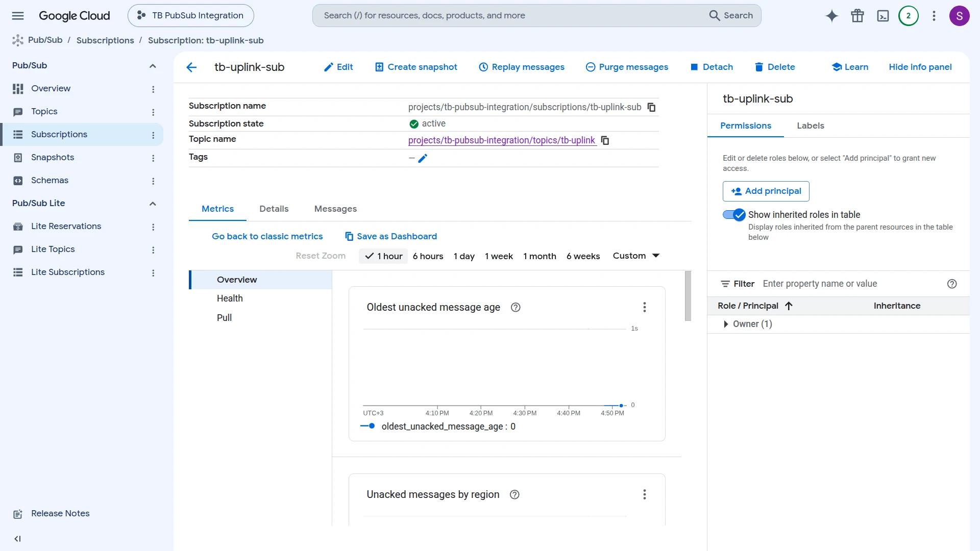Image resolution: width=980 pixels, height=551 pixels.
Task: Collapse the left navigation panel
Action: [x=18, y=539]
